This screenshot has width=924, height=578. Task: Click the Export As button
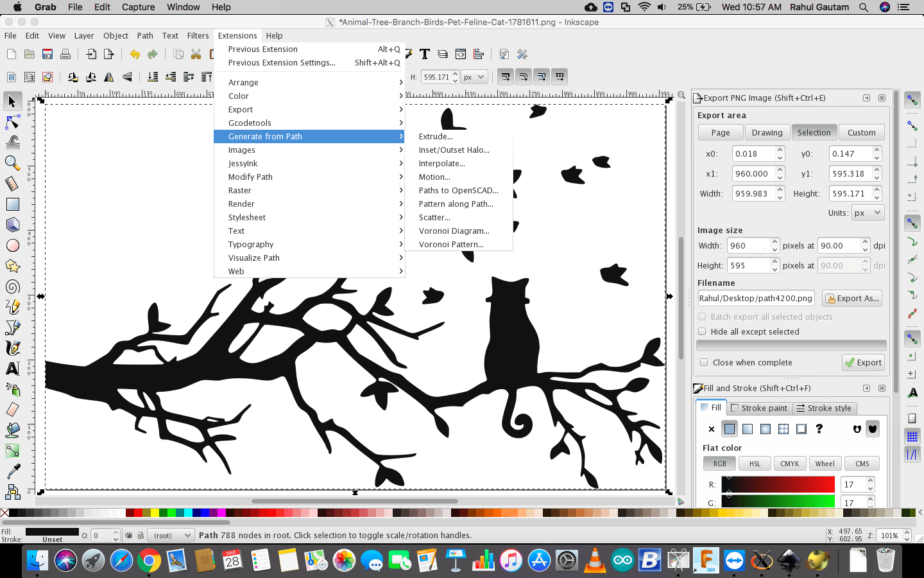[852, 298]
